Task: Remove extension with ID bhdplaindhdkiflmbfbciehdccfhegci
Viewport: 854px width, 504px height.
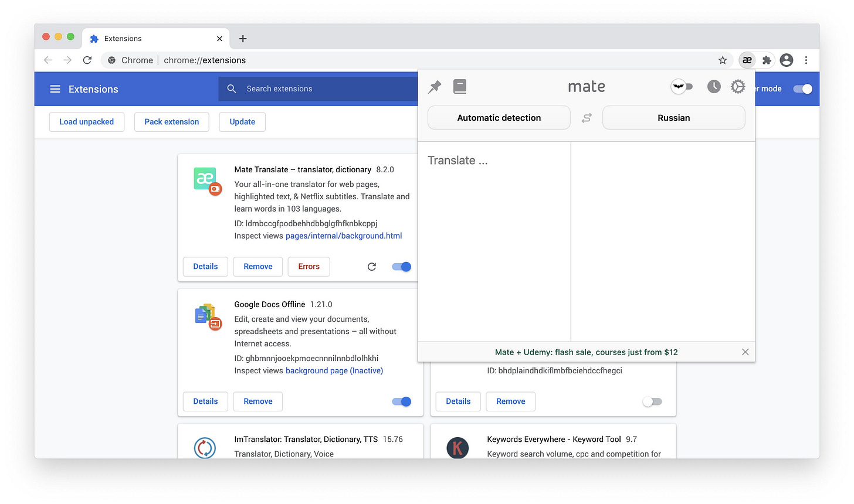Action: 511,401
